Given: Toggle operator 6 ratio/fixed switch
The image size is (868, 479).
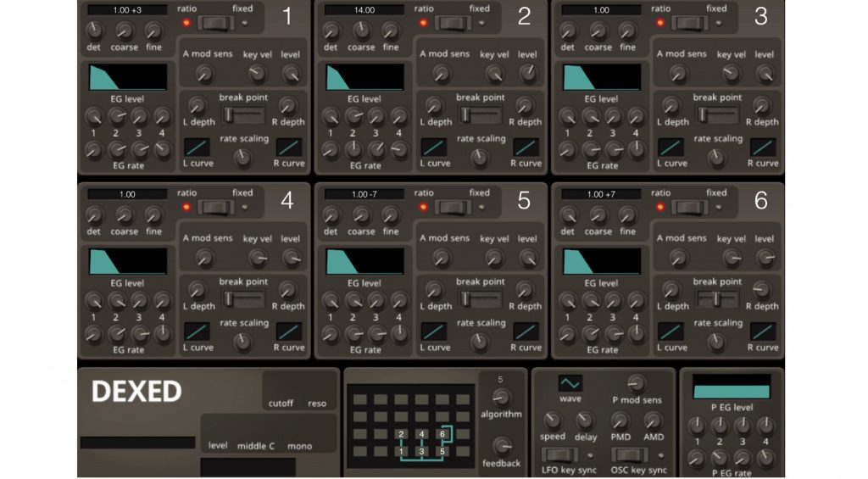Looking at the screenshot, I should point(690,208).
